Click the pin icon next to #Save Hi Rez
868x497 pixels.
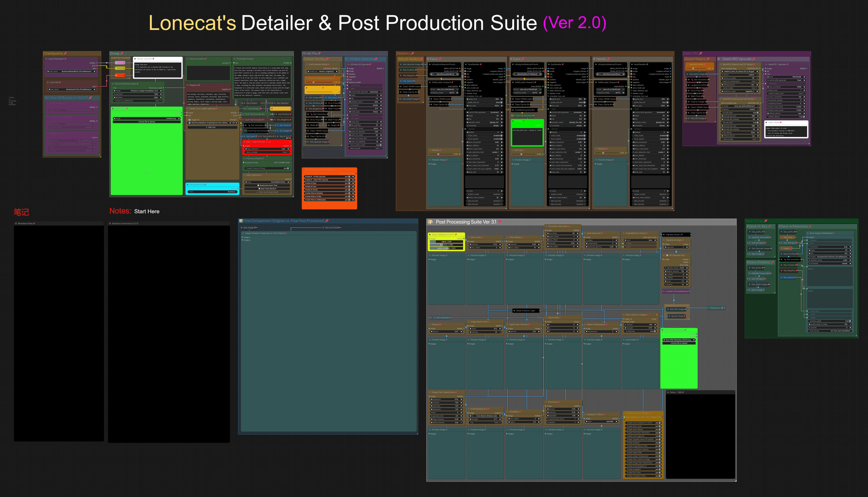coord(769,226)
